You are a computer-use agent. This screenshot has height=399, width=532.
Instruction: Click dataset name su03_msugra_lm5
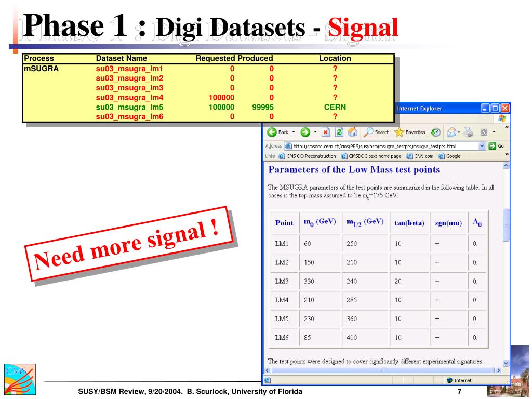129,107
